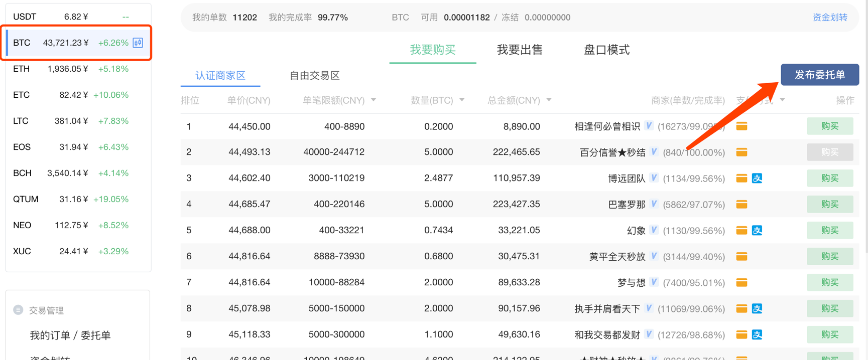868x360 pixels.
Task: Click bank card icon in 执手并肩看天下 row
Action: pos(741,308)
